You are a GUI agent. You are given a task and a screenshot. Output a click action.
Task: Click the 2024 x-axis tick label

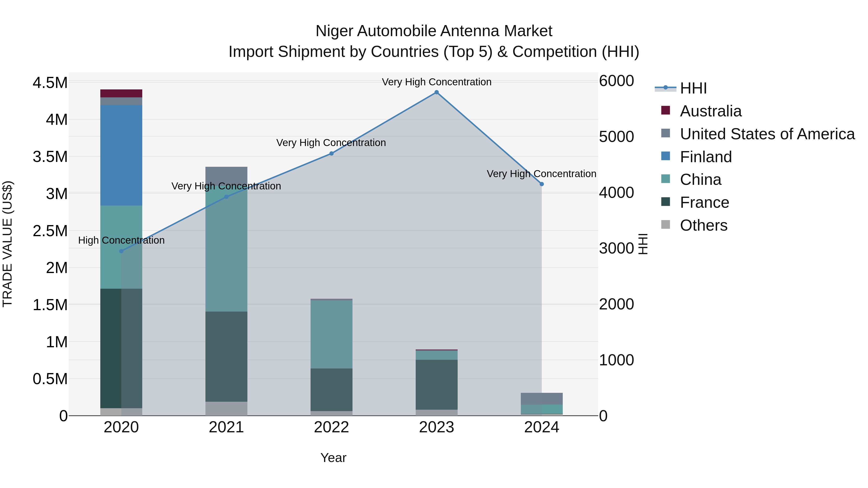click(542, 427)
